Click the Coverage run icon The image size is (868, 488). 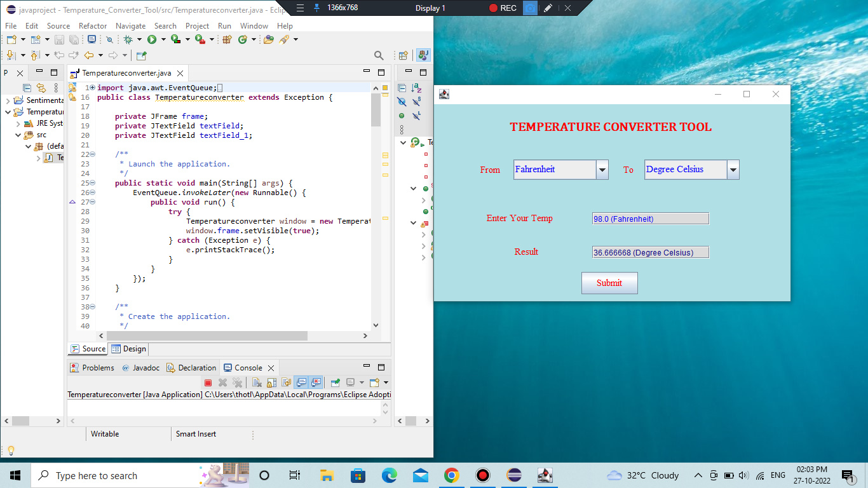(x=176, y=39)
